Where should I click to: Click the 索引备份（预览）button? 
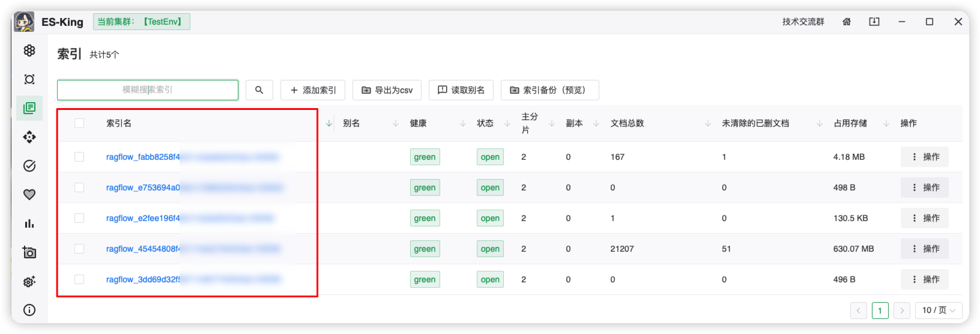550,90
